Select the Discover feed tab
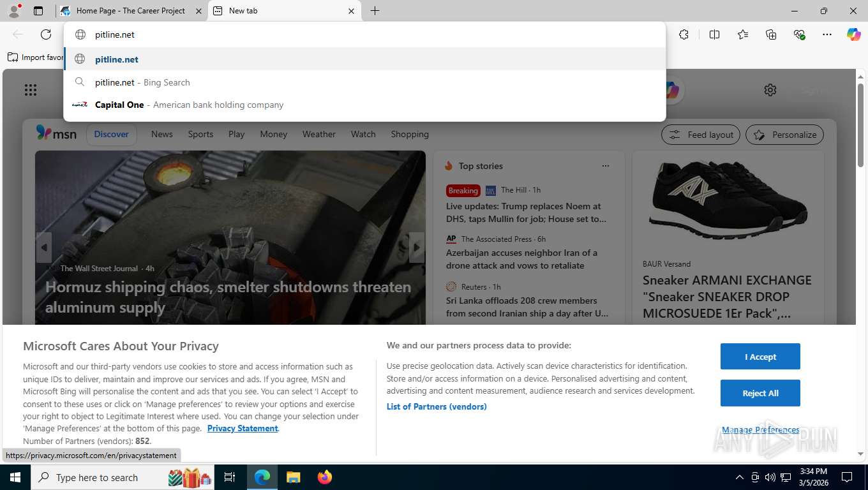Viewport: 868px width, 490px height. point(111,134)
